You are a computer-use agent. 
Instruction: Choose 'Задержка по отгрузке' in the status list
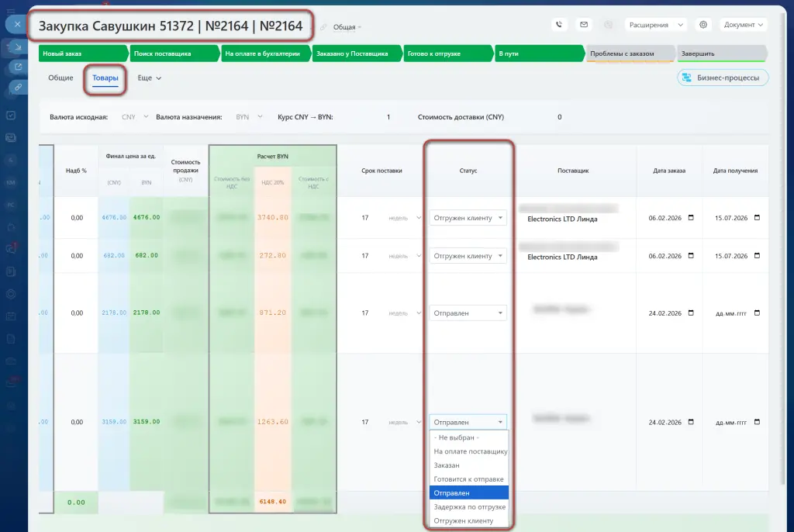[x=469, y=506]
